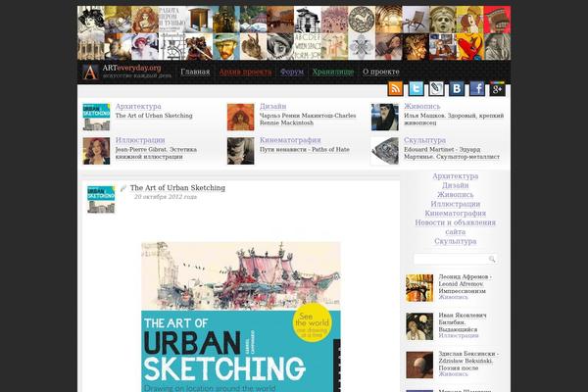Viewport: 588px width, 392px height.
Task: Click Билибин sidebar thumbnail
Action: pyautogui.click(x=419, y=326)
